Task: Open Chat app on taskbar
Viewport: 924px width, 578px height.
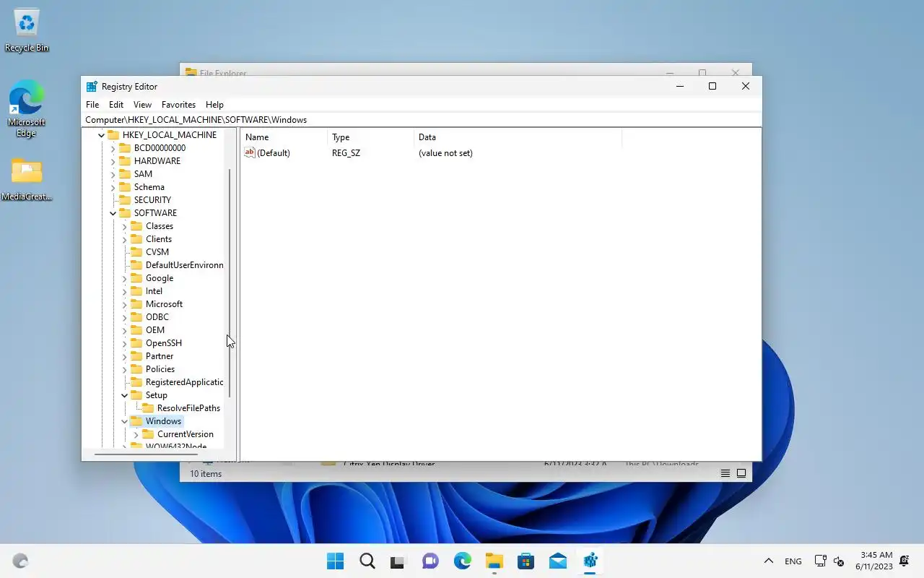Action: (x=430, y=561)
